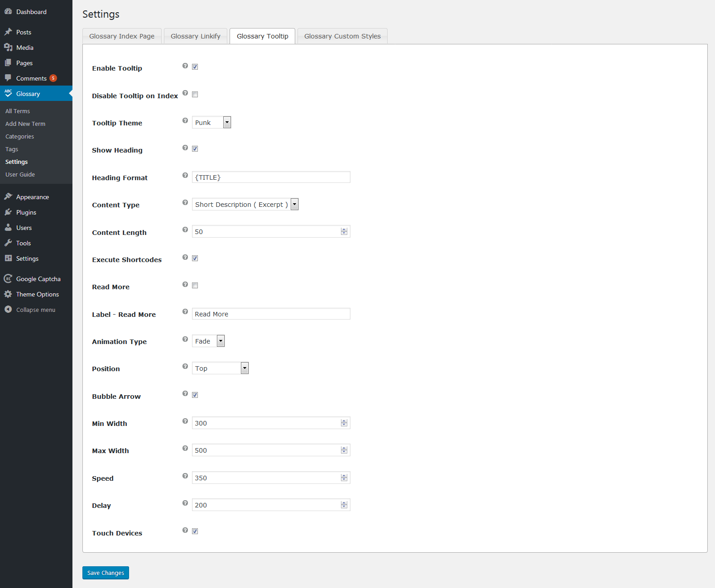Viewport: 715px width, 588px height.
Task: Click into the Heading Format text field
Action: 271,177
